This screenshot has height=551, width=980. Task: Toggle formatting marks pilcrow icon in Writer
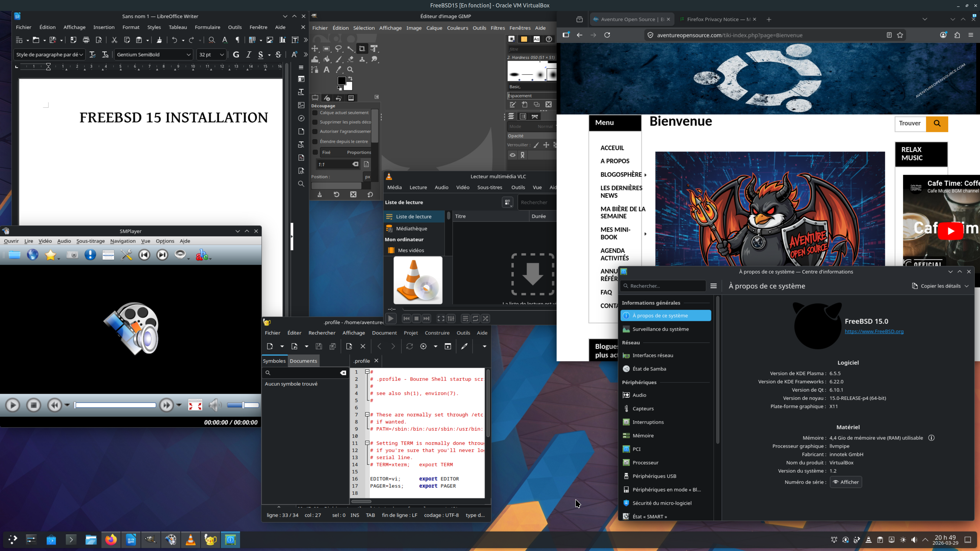point(237,40)
